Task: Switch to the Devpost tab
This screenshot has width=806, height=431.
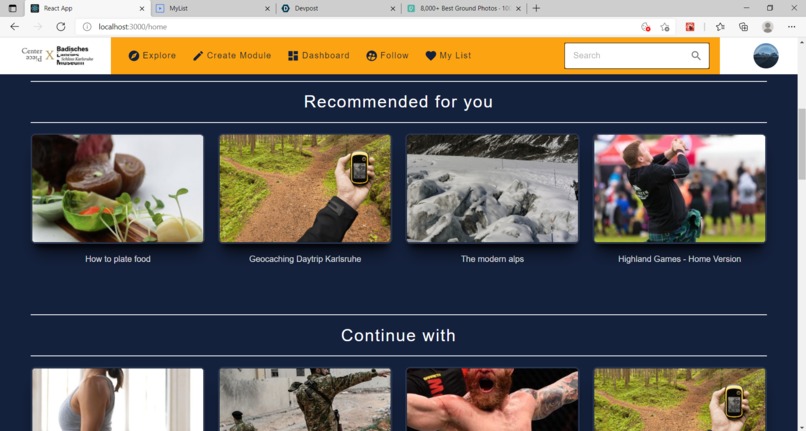Action: click(x=339, y=8)
